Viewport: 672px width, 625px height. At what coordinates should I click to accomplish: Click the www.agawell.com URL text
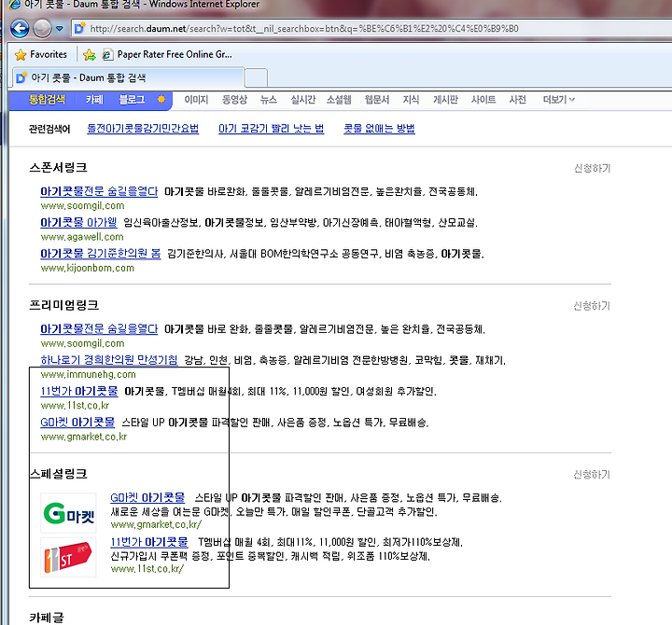pyautogui.click(x=82, y=237)
